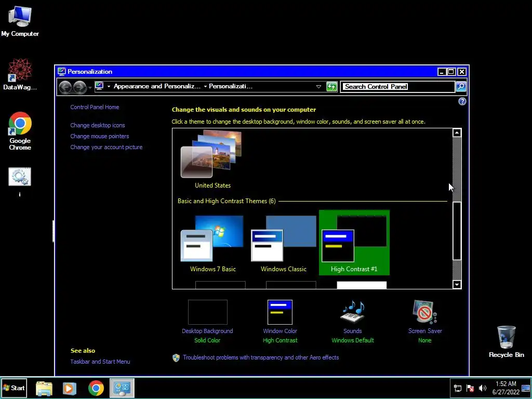Select the High Contrast #1 theme
Viewport: 532px width, 399px height.
coord(354,242)
